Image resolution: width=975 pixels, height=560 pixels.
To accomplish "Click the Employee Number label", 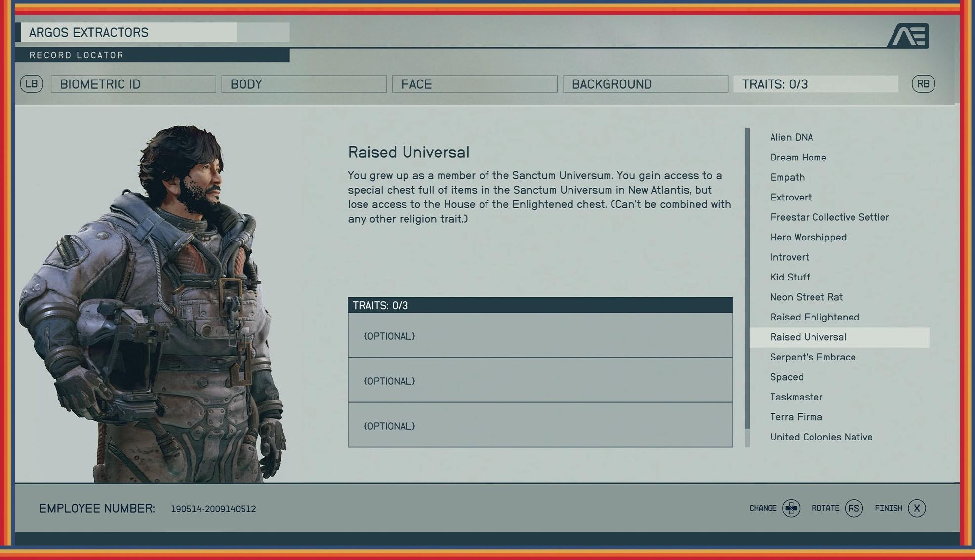I will pyautogui.click(x=97, y=508).
